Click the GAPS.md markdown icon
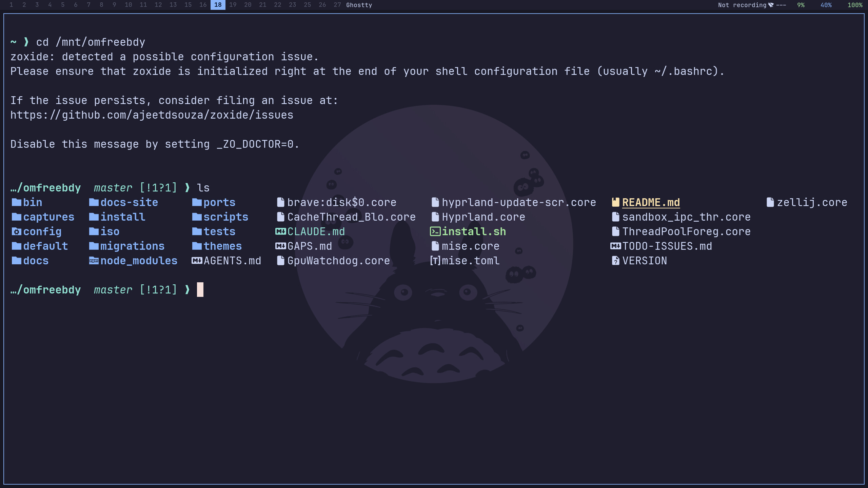 (x=281, y=246)
